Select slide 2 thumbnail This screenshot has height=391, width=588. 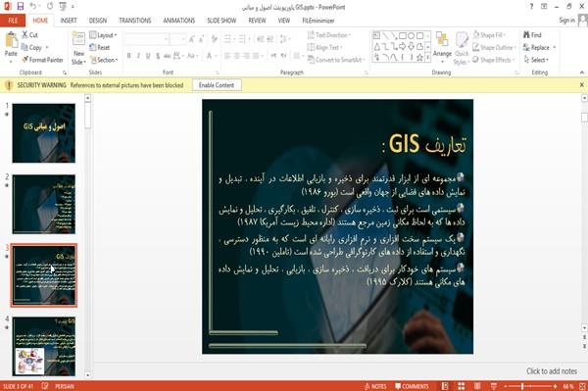point(43,204)
